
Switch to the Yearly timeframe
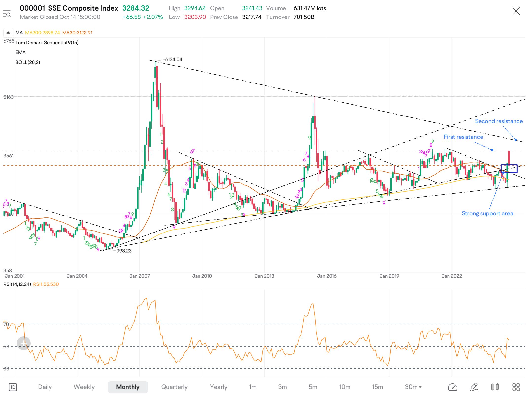(x=218, y=387)
